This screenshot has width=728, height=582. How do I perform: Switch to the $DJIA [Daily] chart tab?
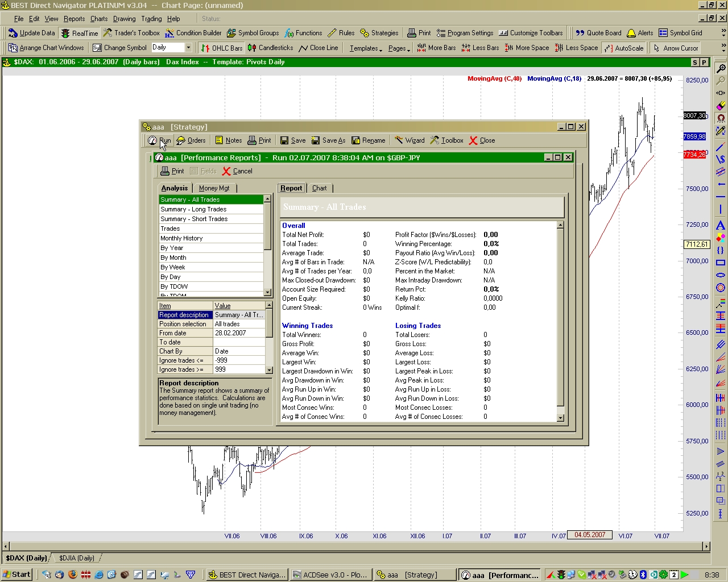[x=76, y=558]
